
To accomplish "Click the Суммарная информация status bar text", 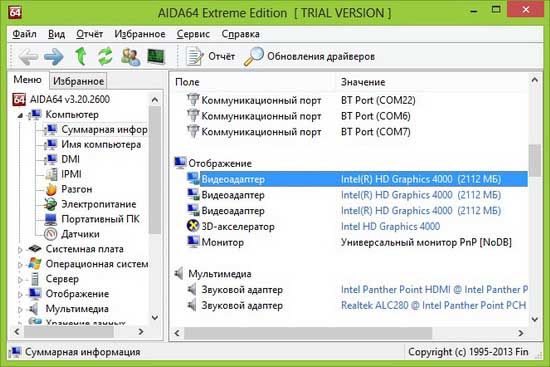I will pos(82,352).
